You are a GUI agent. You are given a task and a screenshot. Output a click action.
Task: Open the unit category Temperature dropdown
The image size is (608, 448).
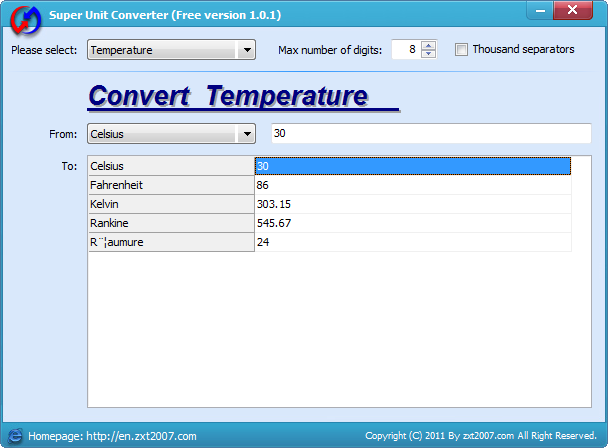[171, 50]
